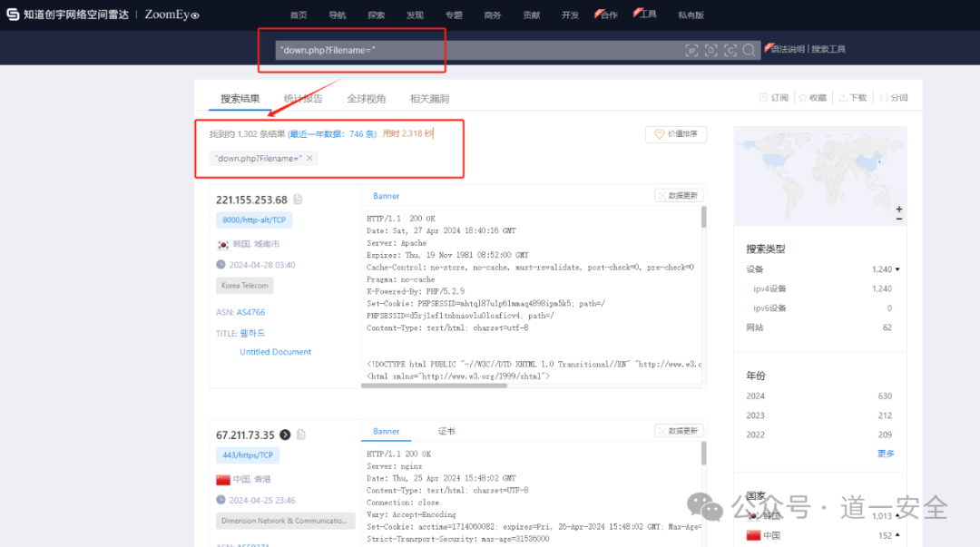Zoom out on the world map with the minus

tap(898, 219)
